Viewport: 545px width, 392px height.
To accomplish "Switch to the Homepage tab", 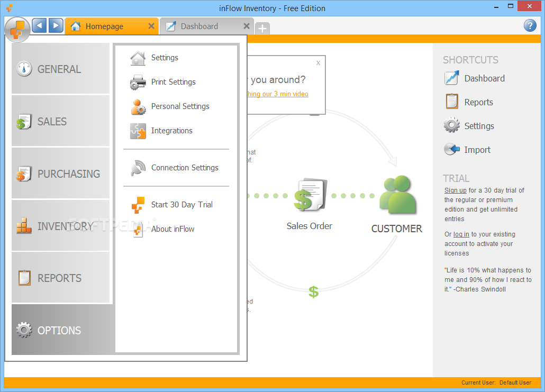I will [112, 26].
